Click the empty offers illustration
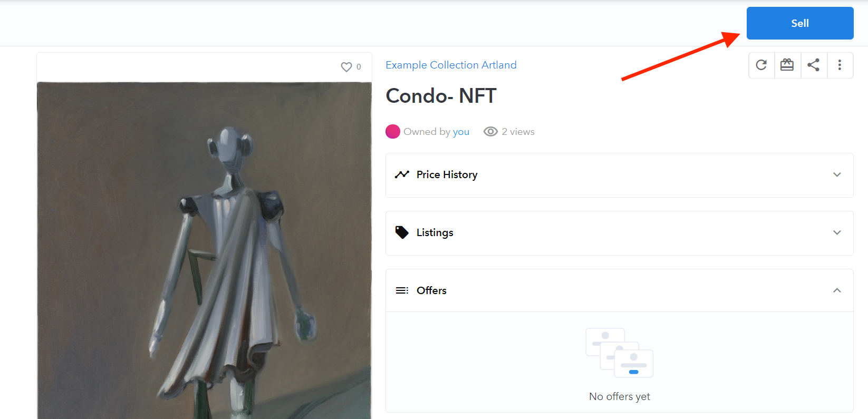The image size is (868, 419). click(x=620, y=353)
